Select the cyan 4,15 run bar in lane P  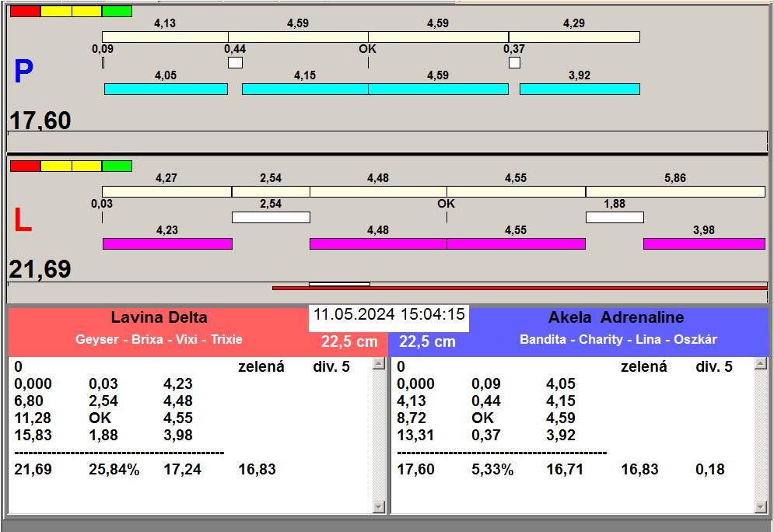(x=305, y=89)
